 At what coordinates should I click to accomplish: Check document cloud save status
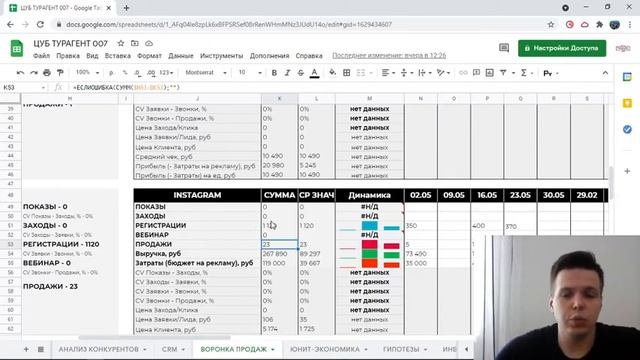tap(149, 43)
